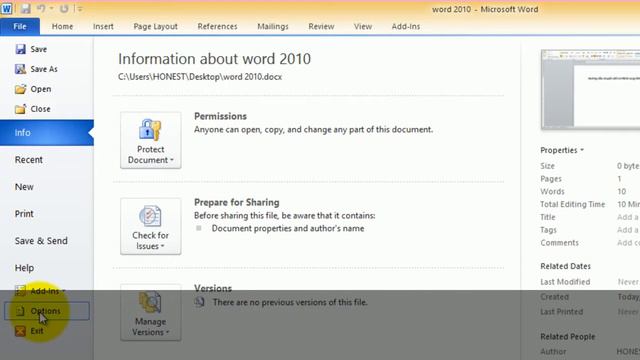Open the Protect Document dropdown button

pos(151,140)
